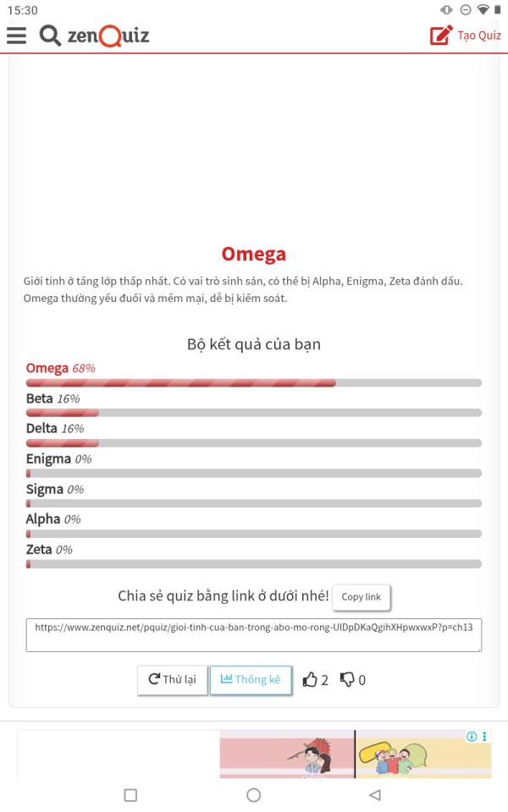Tap the Beta 16% result bar
The width and height of the screenshot is (508, 812).
(x=253, y=413)
